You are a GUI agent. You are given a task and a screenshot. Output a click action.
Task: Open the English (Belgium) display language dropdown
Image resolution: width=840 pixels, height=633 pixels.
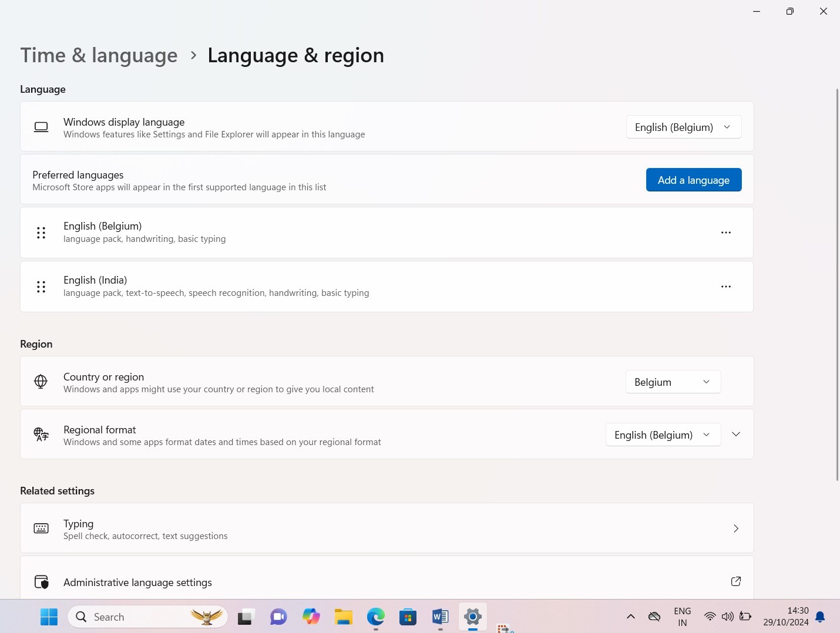click(x=683, y=127)
